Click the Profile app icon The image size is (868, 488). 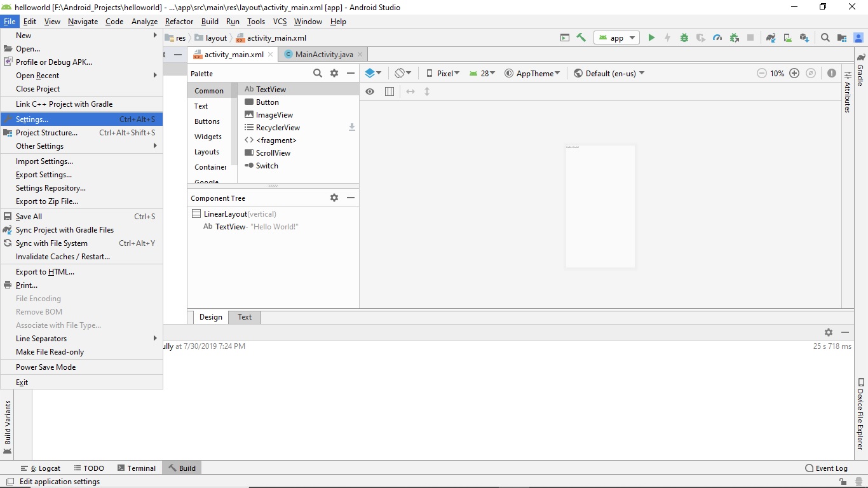click(x=717, y=37)
